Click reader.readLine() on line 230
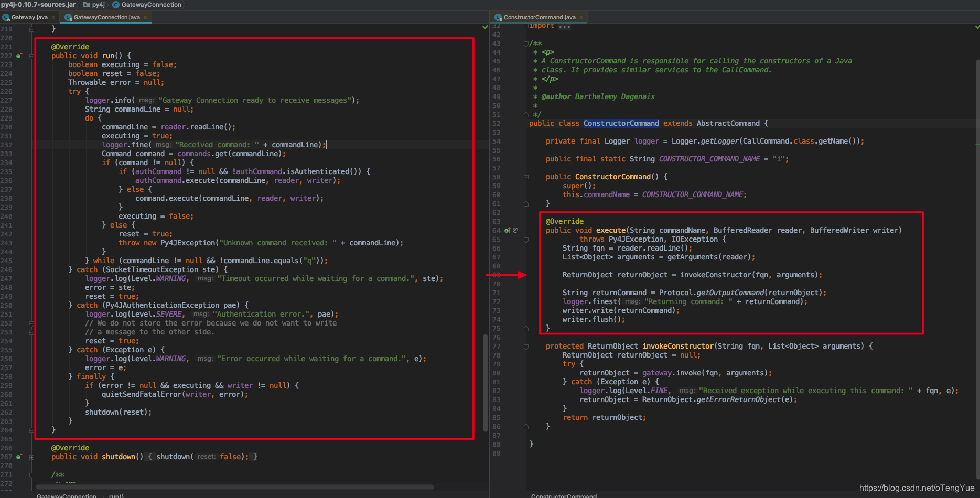 coord(196,127)
